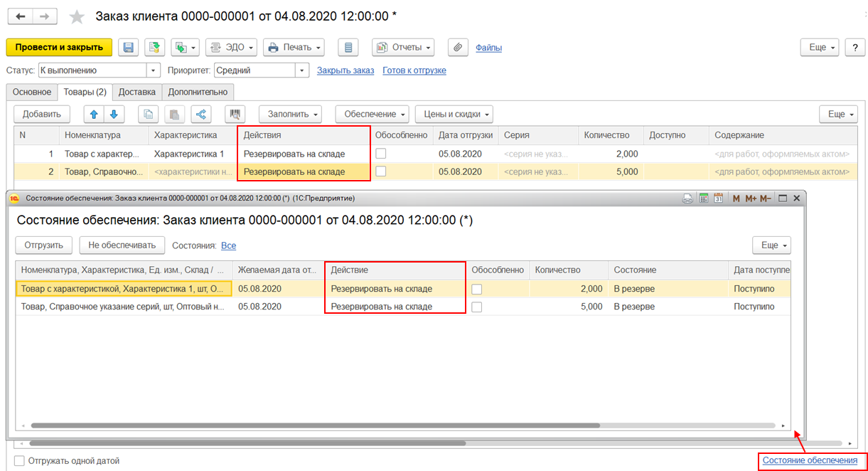Click the post document icon

[x=154, y=48]
